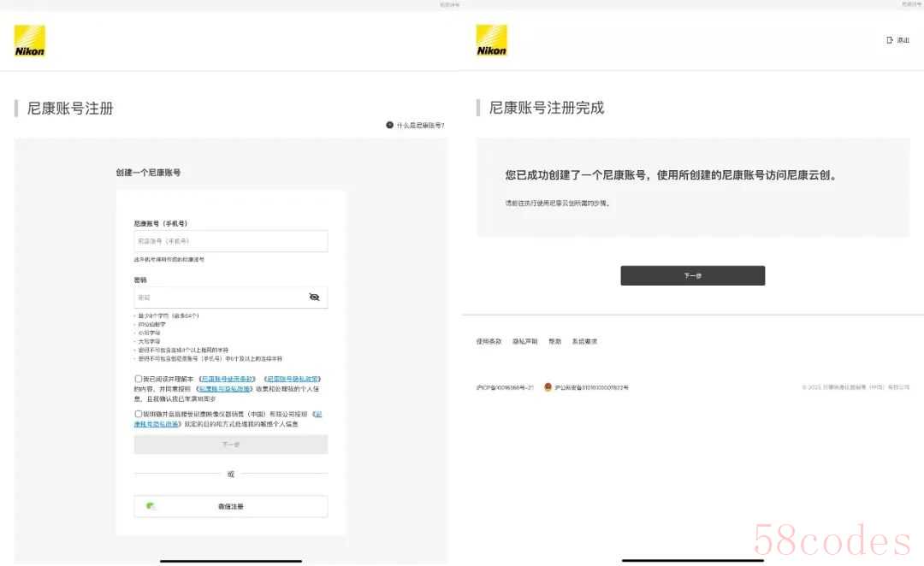Viewport: 924px width, 566px height.
Task: Check the 我明确并自愿接受 sensitive information consent checkbox
Action: (139, 414)
